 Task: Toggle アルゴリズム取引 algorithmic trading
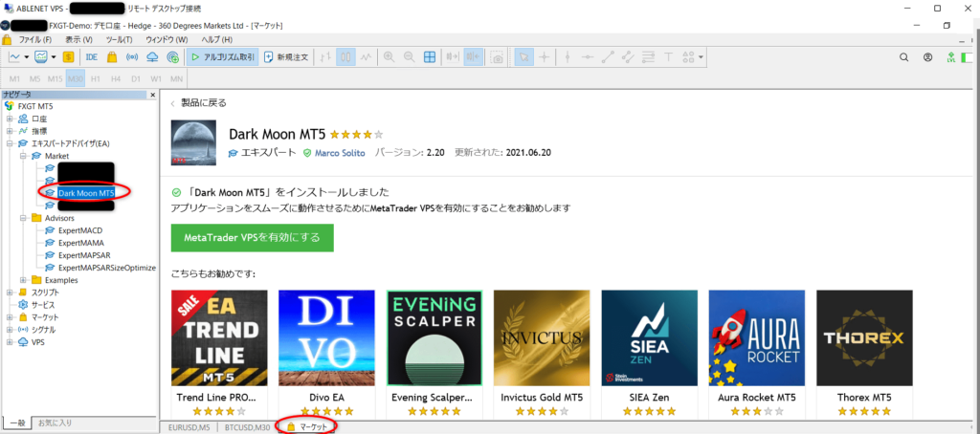(222, 56)
